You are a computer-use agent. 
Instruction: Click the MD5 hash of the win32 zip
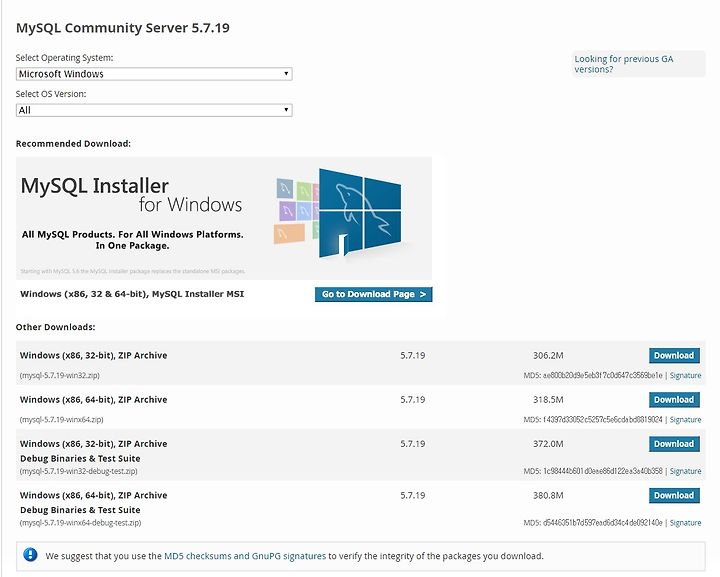(602, 375)
